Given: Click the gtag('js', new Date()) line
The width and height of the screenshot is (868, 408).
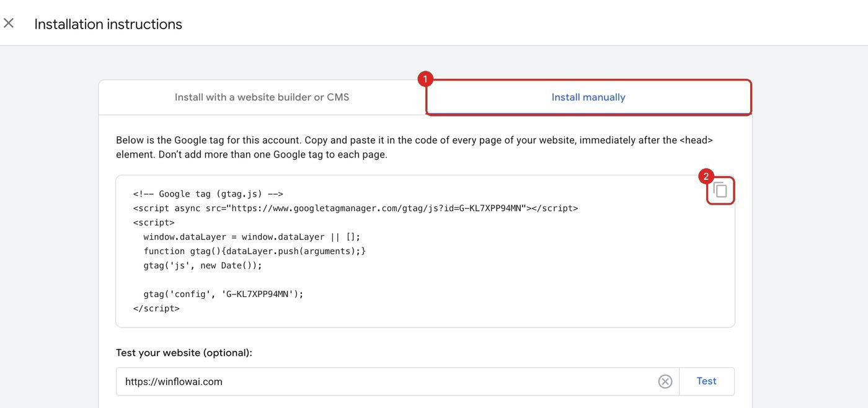Looking at the screenshot, I should 203,265.
